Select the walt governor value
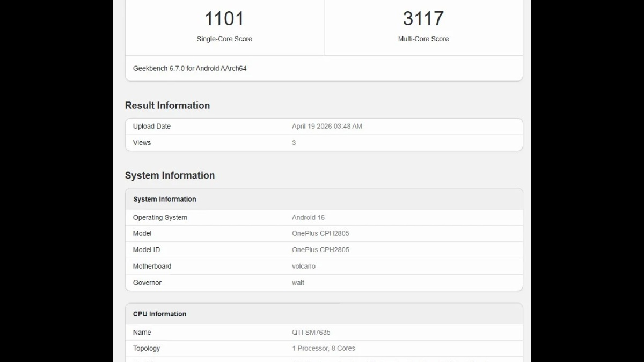Screen dimensions: 644x362 click(298, 283)
